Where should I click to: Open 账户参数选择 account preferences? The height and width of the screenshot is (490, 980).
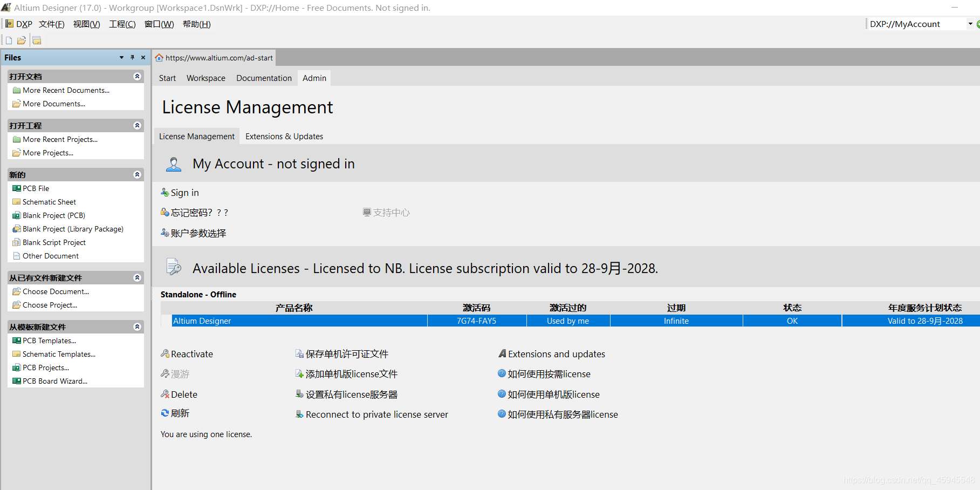pyautogui.click(x=198, y=233)
